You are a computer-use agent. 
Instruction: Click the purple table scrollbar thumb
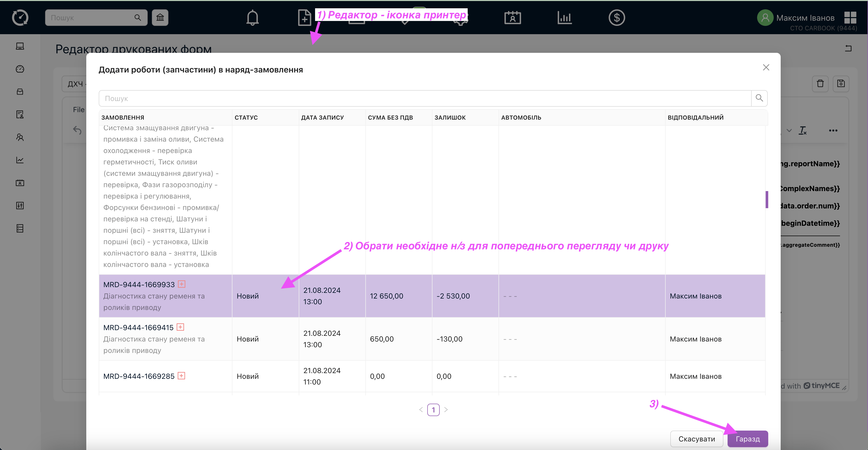pyautogui.click(x=767, y=199)
